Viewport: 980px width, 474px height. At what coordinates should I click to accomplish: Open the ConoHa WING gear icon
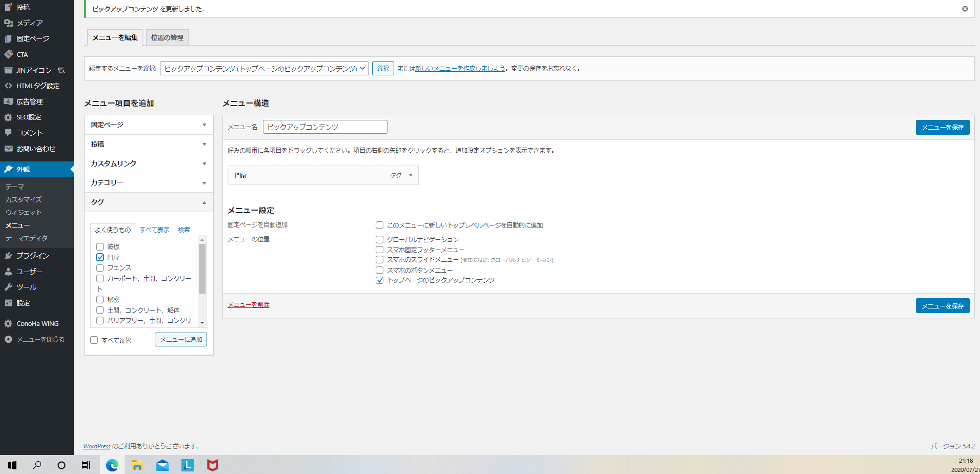tap(8, 323)
